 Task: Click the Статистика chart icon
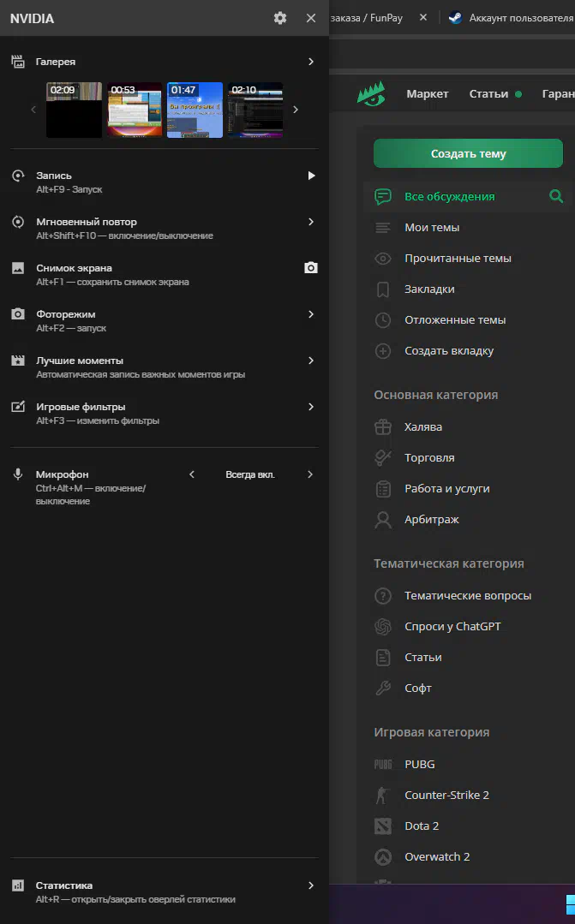click(x=18, y=885)
